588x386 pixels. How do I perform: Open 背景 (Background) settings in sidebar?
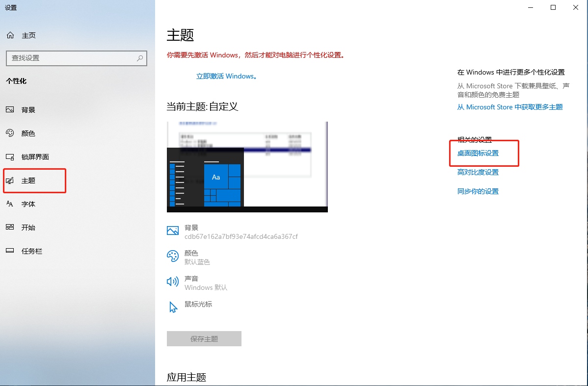(x=28, y=109)
